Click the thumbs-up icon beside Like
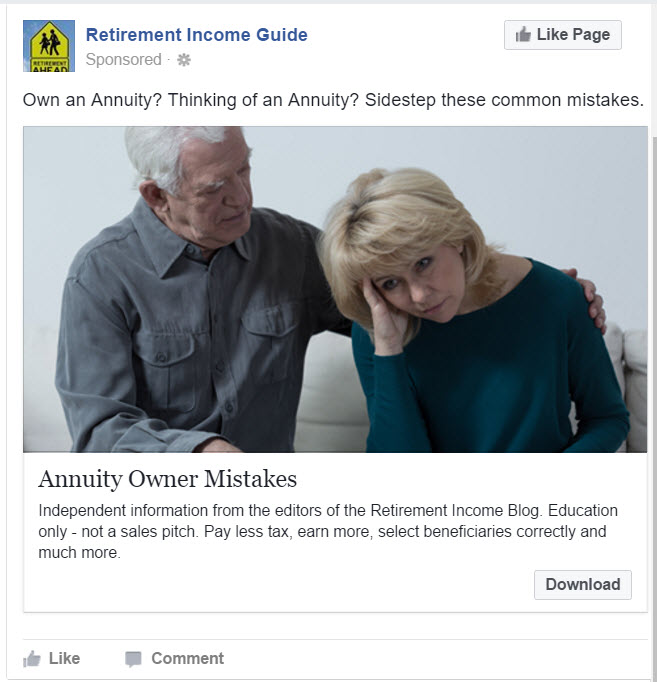This screenshot has width=657, height=682. pyautogui.click(x=32, y=659)
